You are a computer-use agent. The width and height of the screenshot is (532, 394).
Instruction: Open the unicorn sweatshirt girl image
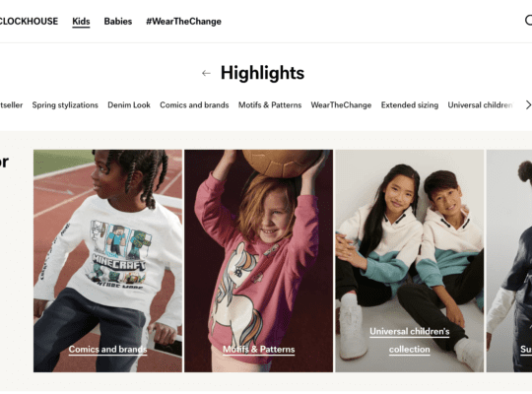point(258,261)
